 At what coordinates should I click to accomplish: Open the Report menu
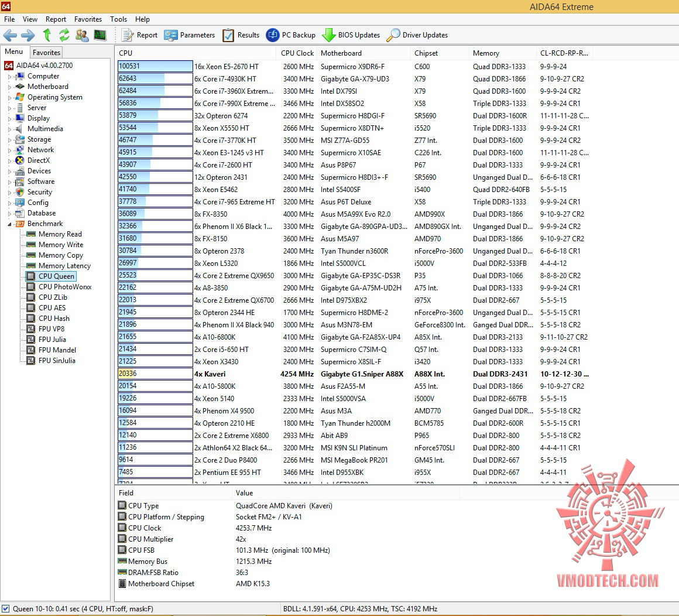pos(56,19)
